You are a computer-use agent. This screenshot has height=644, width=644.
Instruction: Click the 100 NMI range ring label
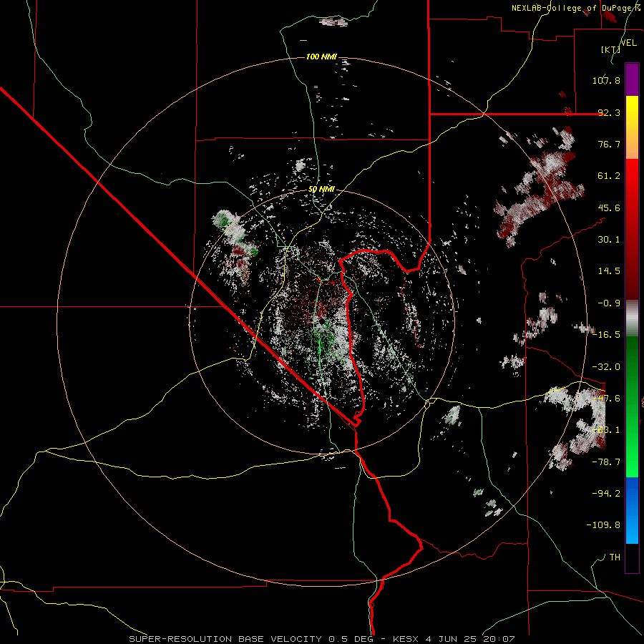[x=321, y=57]
